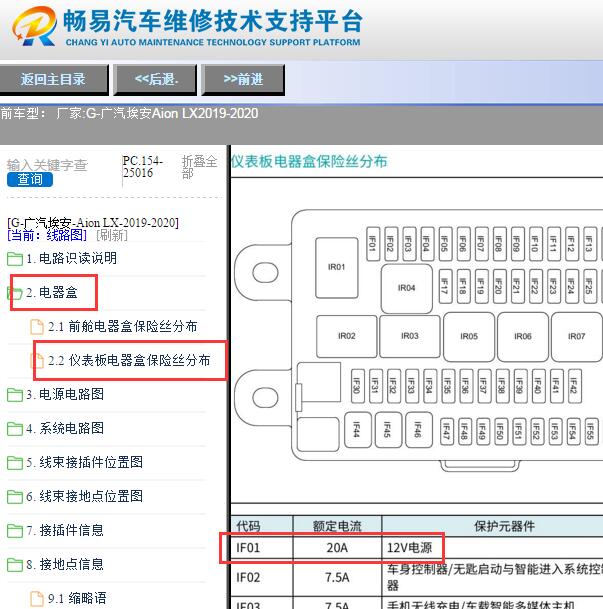Select 2. 电器盒 tree item
This screenshot has width=603, height=609.
tap(52, 292)
